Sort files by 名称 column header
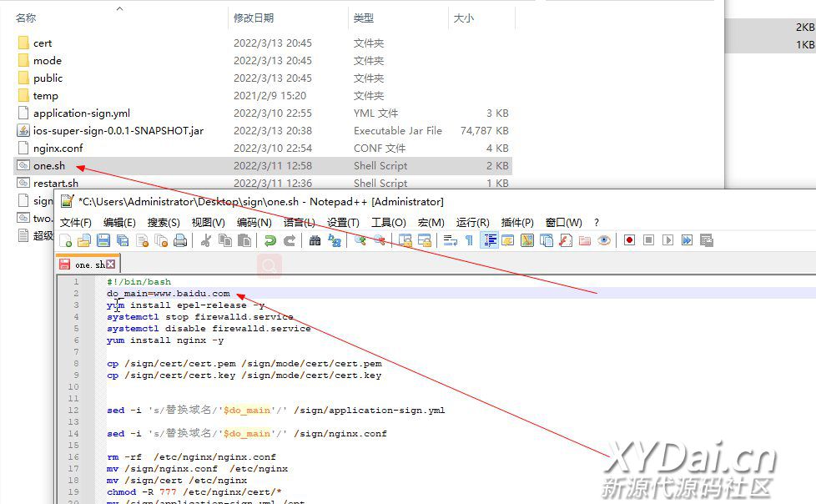The image size is (816, 504). pyautogui.click(x=27, y=18)
